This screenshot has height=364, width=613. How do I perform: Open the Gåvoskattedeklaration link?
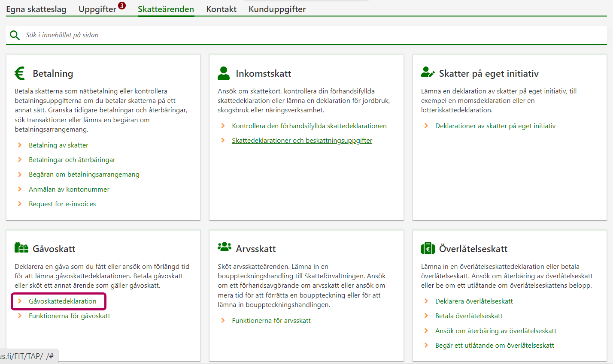point(63,301)
